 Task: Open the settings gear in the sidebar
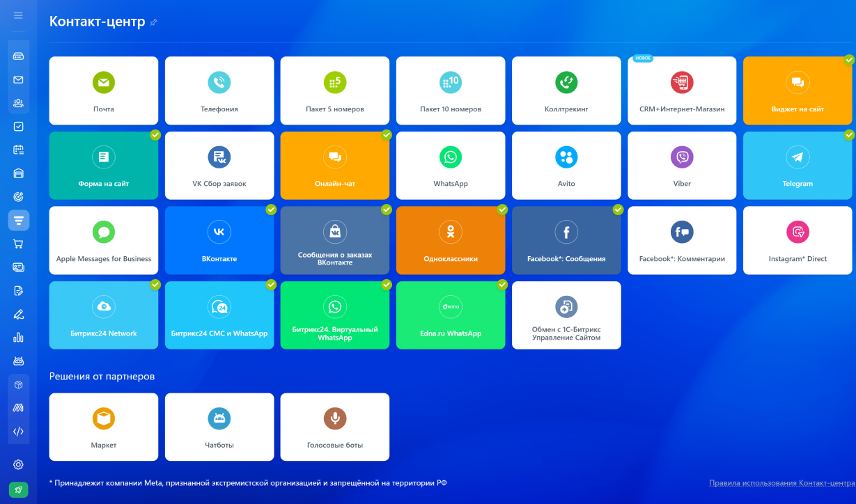(x=18, y=464)
